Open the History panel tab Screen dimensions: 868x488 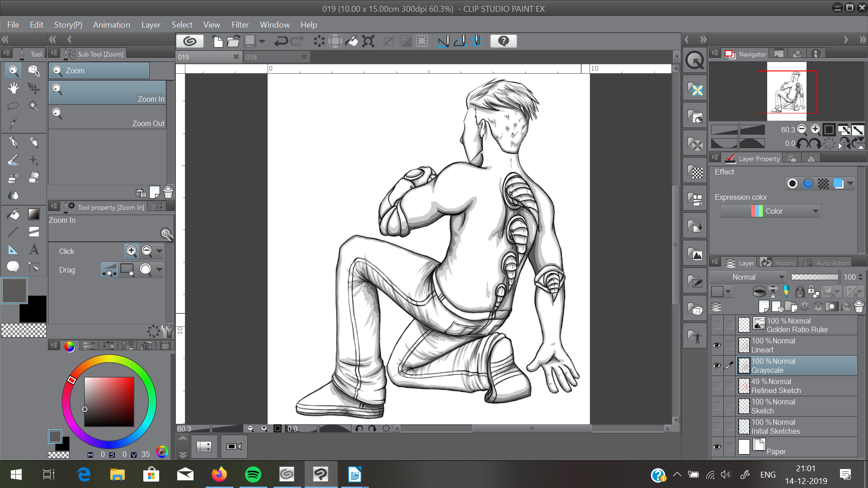(x=779, y=263)
